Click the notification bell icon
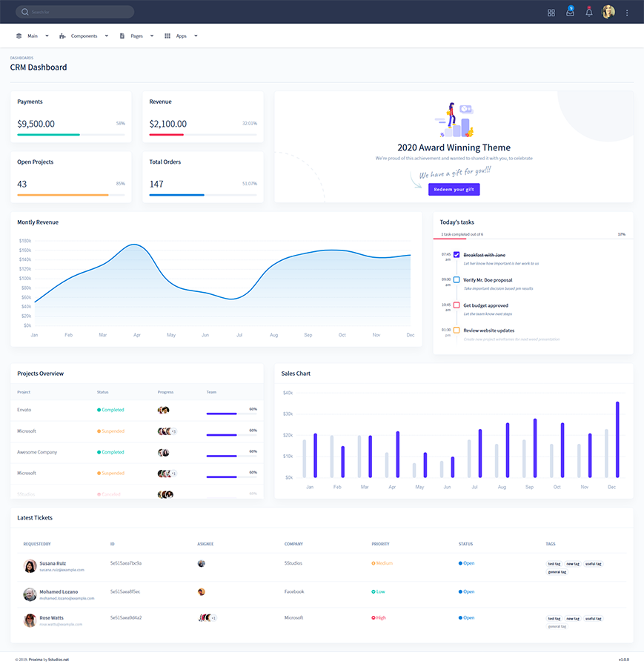The width and height of the screenshot is (644, 667). tap(589, 12)
